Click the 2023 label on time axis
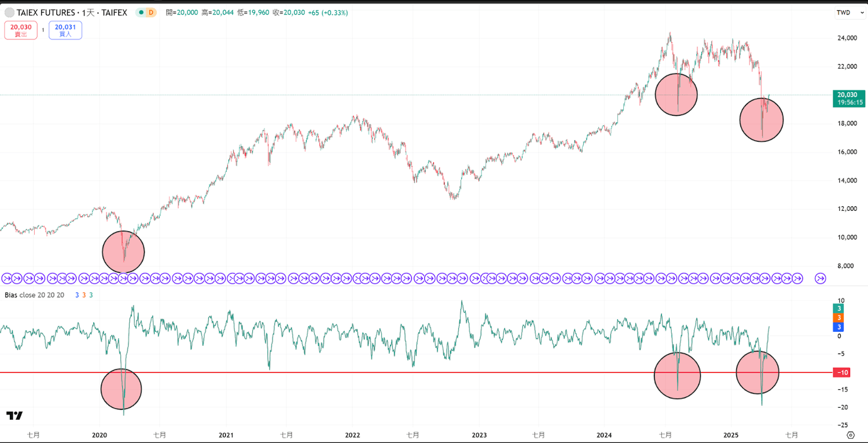 click(x=479, y=435)
